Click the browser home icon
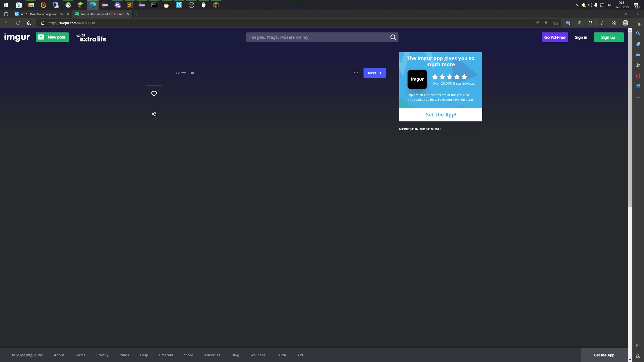Screen dimensions: 644x362 pos(29,23)
